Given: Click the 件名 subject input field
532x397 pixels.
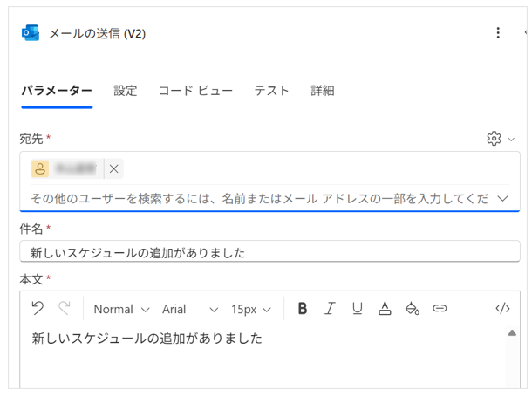Looking at the screenshot, I should coord(269,251).
